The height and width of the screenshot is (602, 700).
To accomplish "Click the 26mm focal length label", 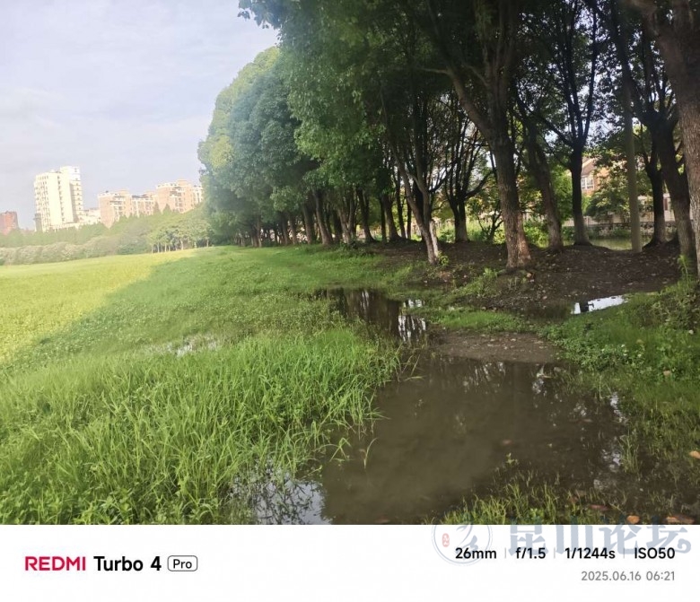I will tap(476, 554).
